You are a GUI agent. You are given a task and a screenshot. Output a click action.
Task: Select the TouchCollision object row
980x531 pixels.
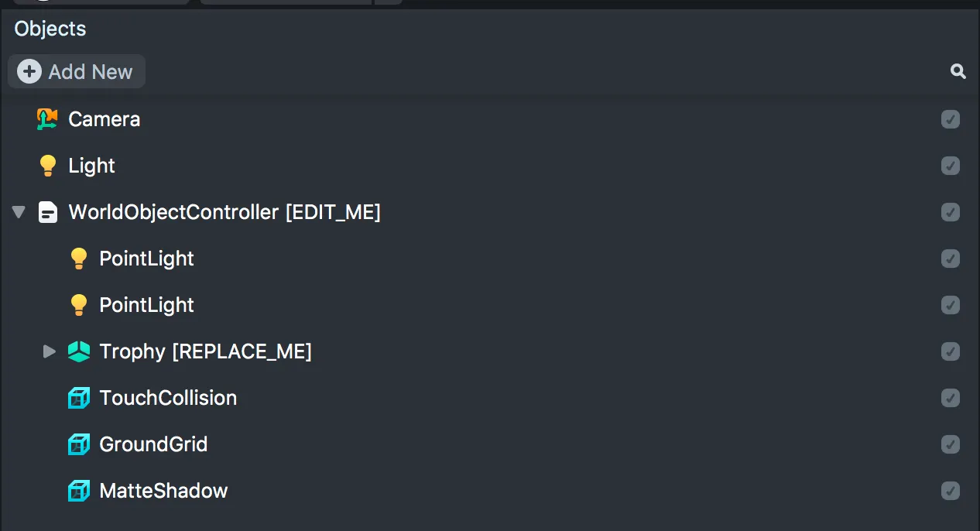pyautogui.click(x=168, y=398)
